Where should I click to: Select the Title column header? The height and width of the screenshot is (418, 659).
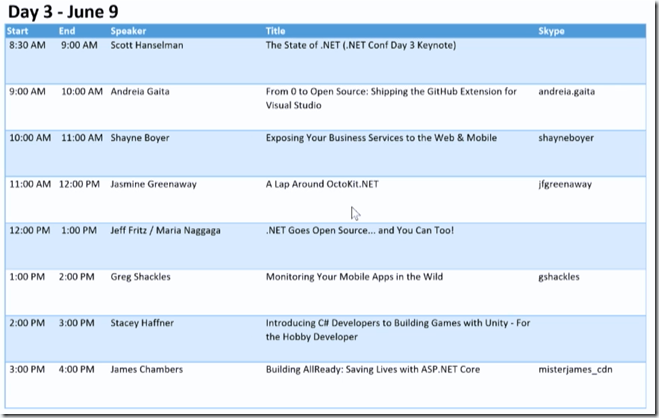point(275,31)
